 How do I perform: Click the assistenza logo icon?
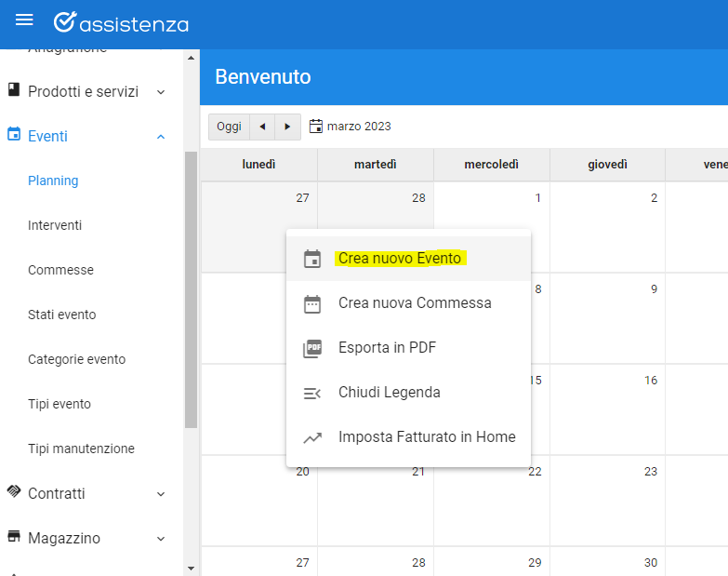point(64,22)
